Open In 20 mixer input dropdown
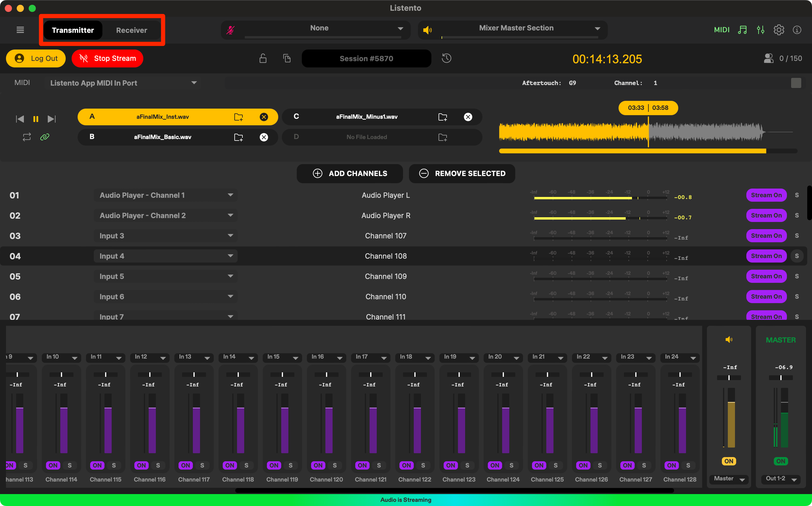Screen dimensions: 812x506 (x=503, y=357)
